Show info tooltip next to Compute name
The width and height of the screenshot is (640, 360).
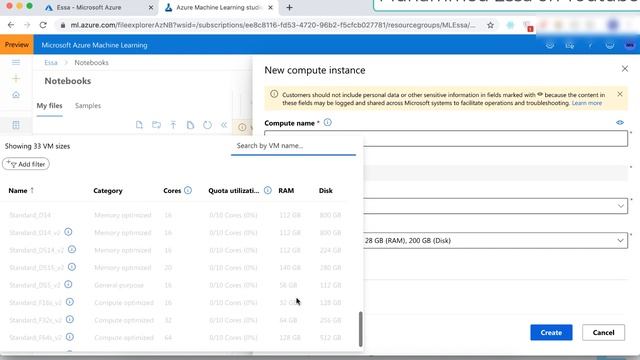[328, 122]
